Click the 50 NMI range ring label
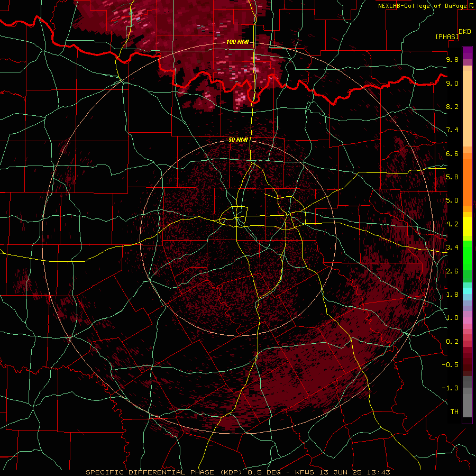This screenshot has width=476, height=476. pos(238,140)
